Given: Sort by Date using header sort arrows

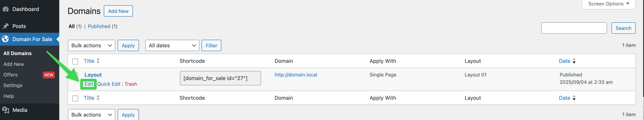Looking at the screenshot, I should [x=574, y=61].
